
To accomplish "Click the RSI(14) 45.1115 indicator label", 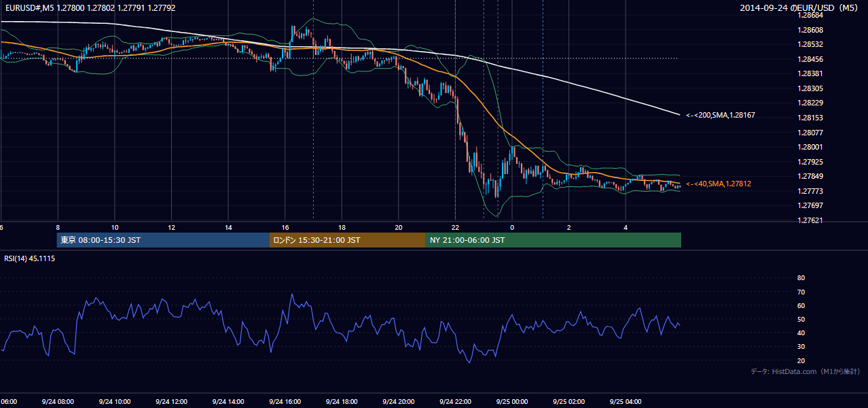I will click(x=30, y=258).
